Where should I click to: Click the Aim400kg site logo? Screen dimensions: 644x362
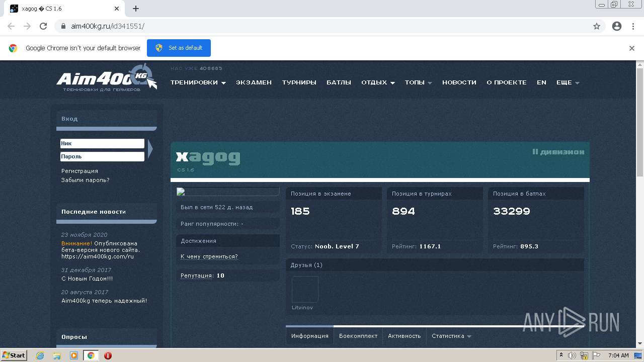[x=107, y=77]
